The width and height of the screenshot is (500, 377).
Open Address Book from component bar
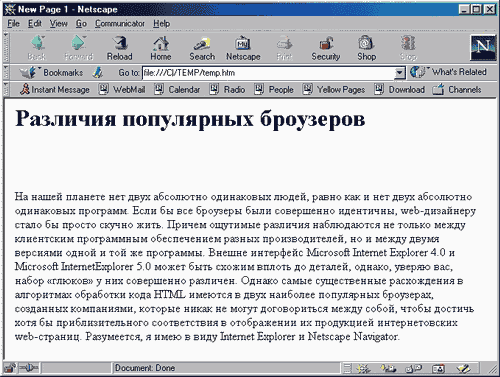(438, 368)
